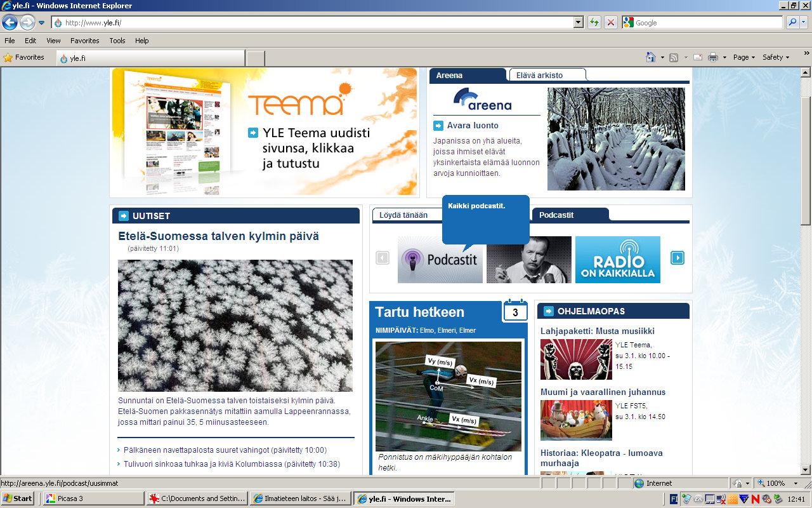
Task: Open the Safety command bar dropdown
Action: [776, 57]
